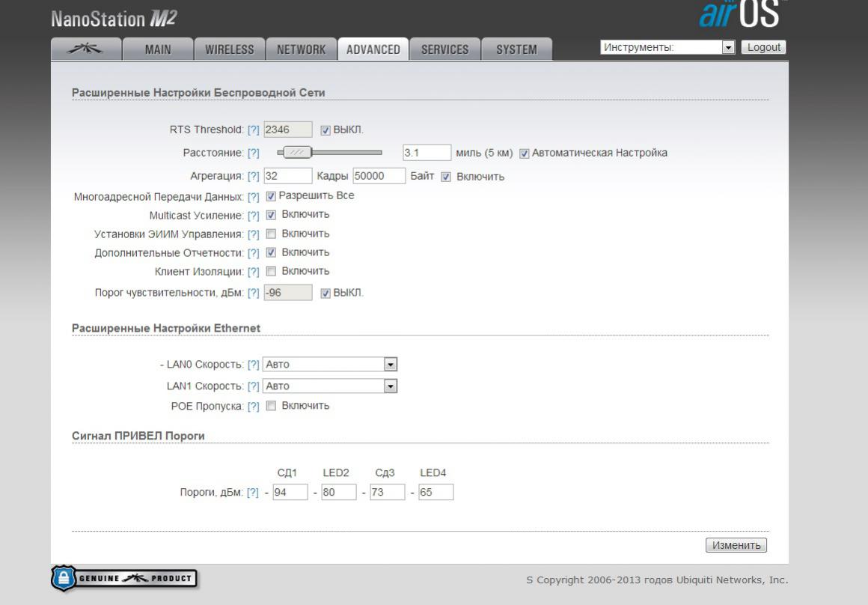Open help for Пороги, дБм
Viewport: 868px width, 605px height.
click(252, 493)
